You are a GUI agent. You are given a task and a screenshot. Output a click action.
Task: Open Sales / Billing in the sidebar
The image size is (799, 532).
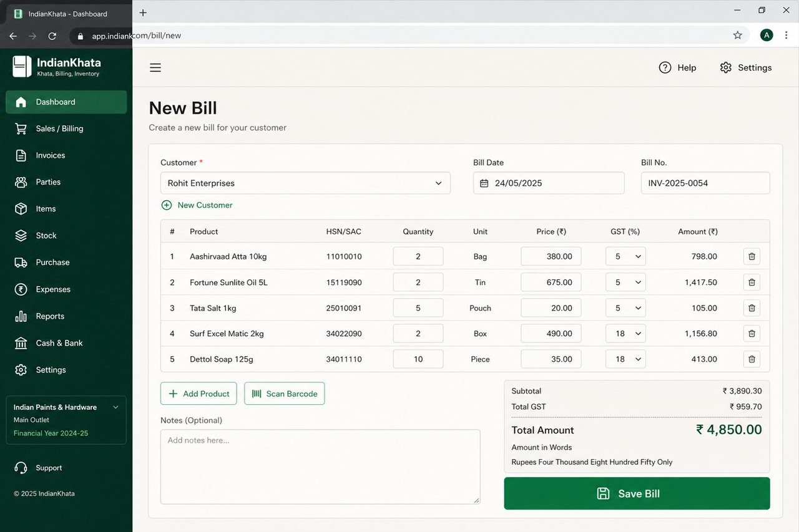click(x=66, y=128)
